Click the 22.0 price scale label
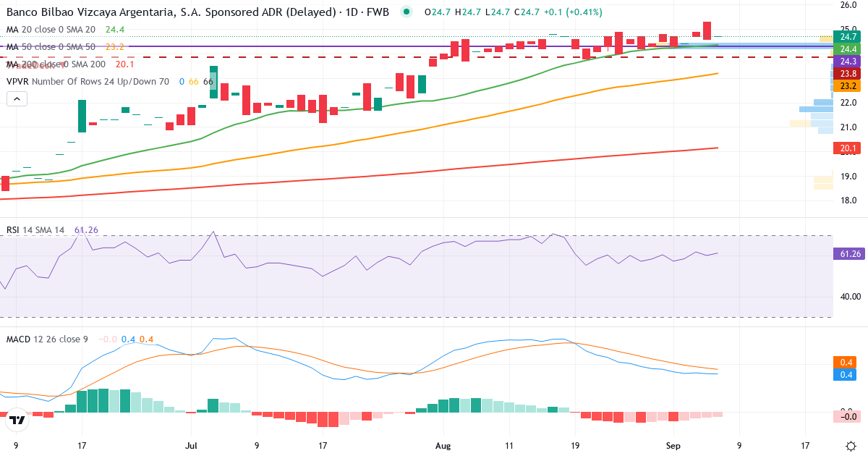868x456 pixels. (848, 103)
